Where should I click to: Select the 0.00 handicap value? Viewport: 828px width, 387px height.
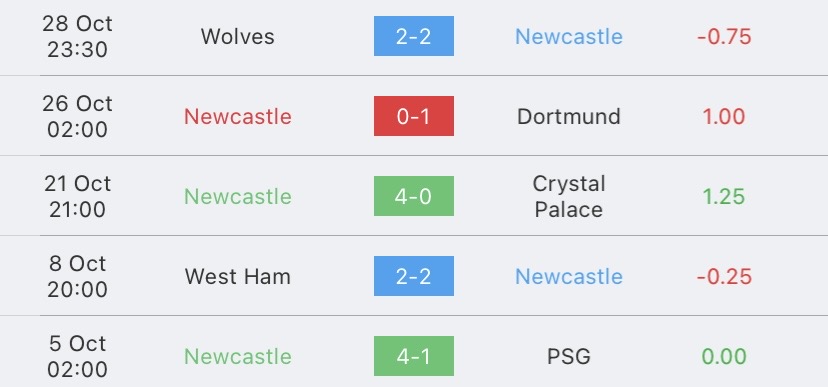[724, 356]
